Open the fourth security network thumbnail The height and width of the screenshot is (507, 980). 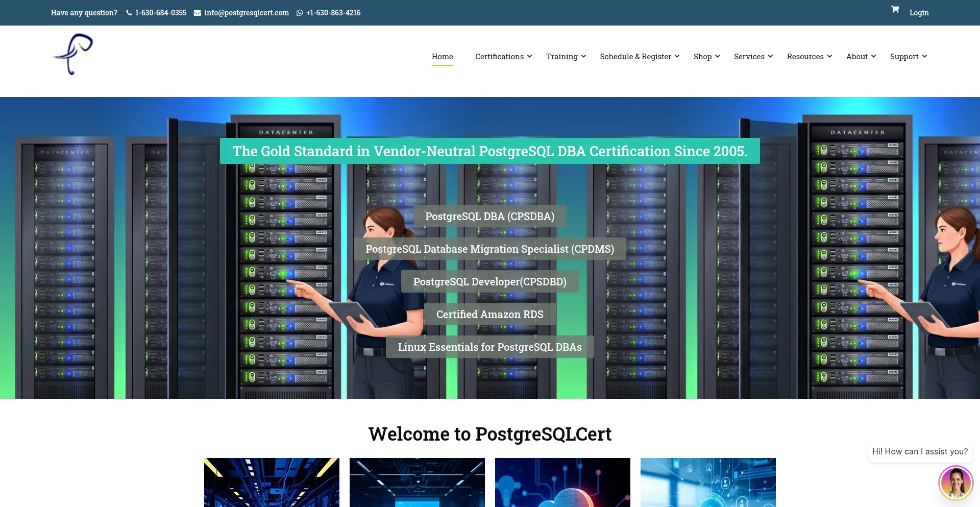pyautogui.click(x=708, y=482)
